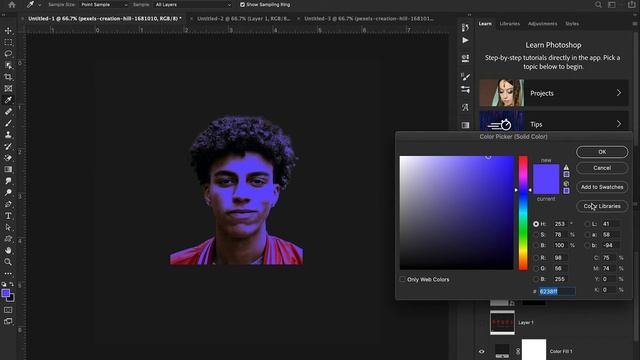Click Add to Swatches button
The height and width of the screenshot is (360, 640).
click(602, 187)
